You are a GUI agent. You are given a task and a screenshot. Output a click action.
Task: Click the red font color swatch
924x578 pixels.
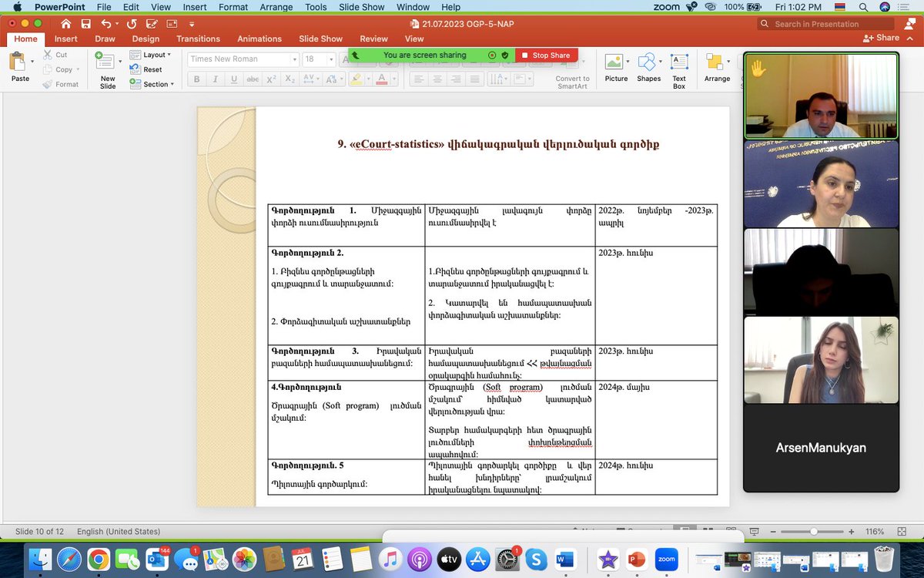tap(383, 79)
